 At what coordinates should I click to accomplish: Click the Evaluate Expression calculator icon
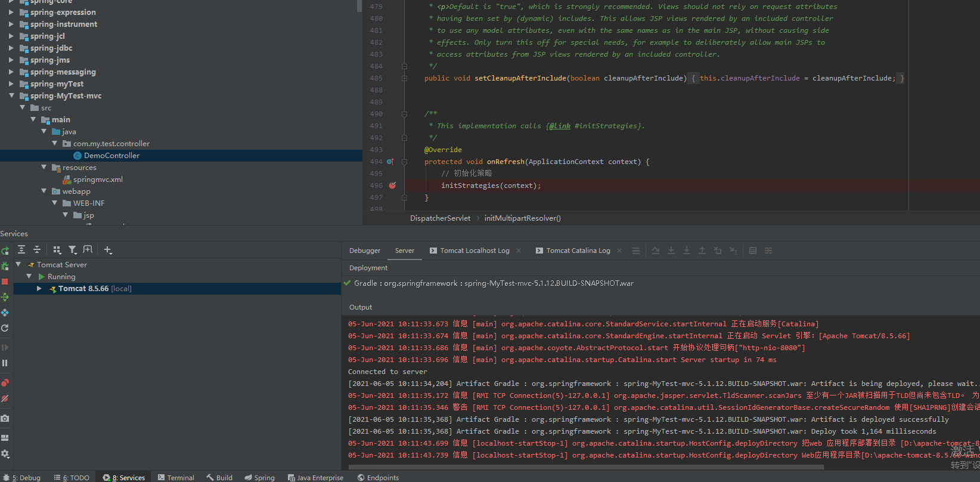(753, 251)
